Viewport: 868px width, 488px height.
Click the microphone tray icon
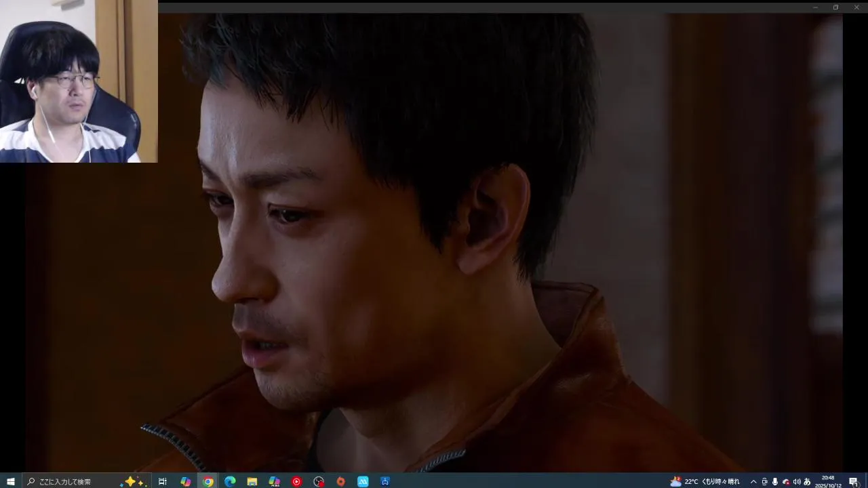[775, 481]
